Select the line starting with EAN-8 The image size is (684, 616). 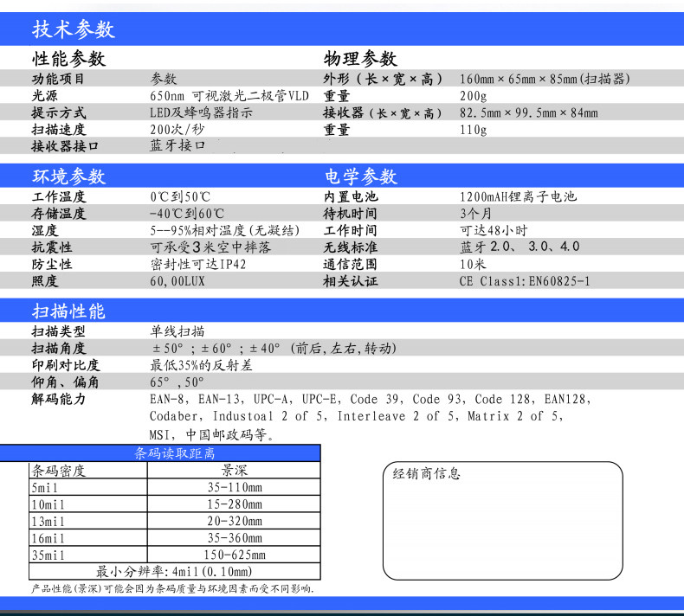coord(371,399)
